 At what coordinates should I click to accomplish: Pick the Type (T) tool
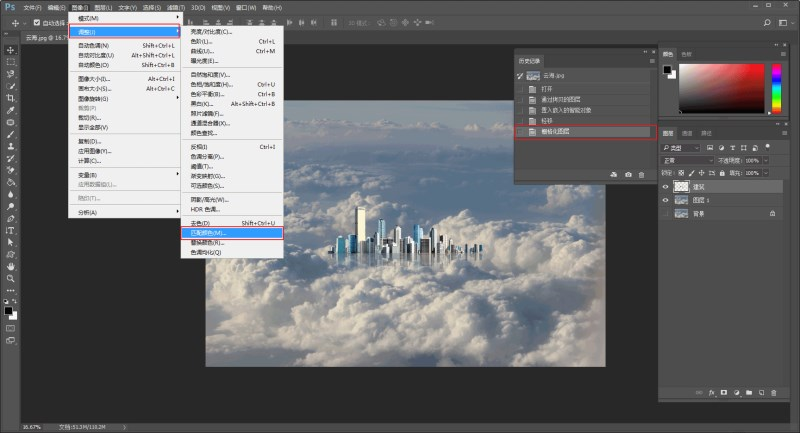coord(10,230)
